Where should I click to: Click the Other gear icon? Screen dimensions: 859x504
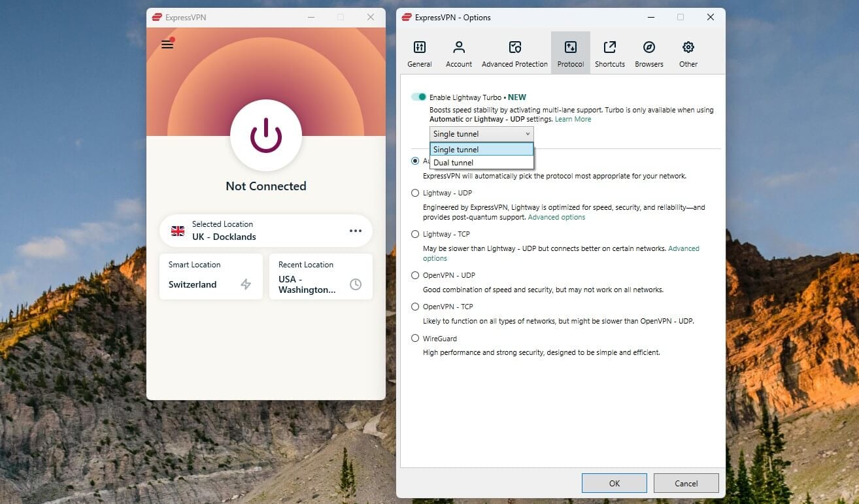(688, 52)
